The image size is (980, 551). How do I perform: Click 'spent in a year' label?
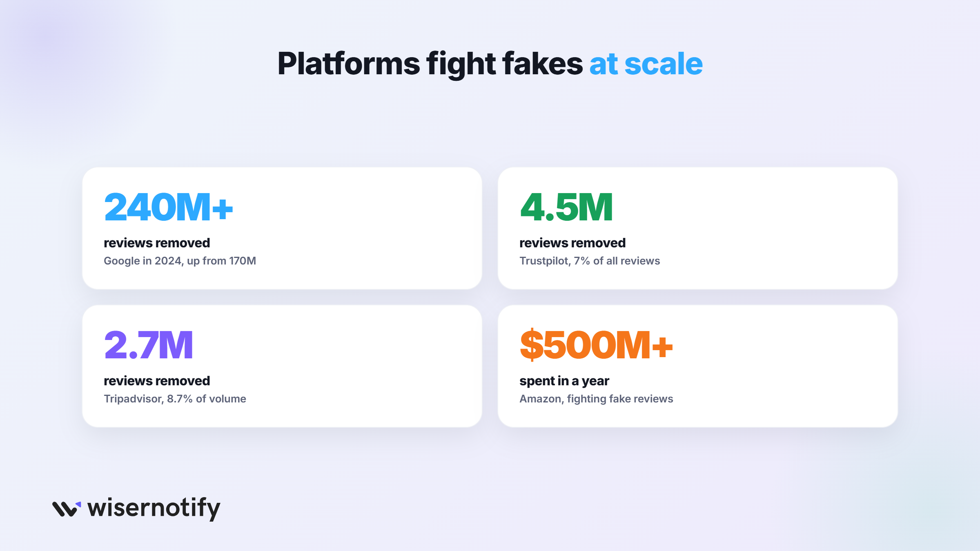[x=564, y=381]
